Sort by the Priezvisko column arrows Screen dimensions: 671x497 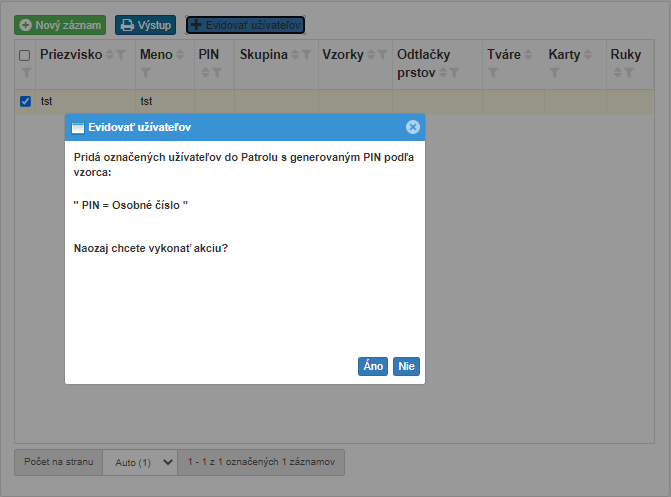(110, 54)
